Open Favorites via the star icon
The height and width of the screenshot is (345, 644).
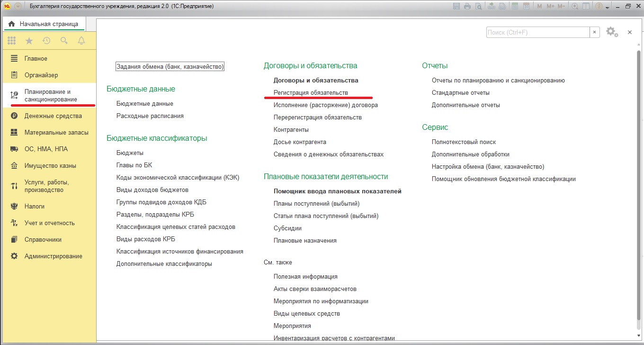coord(29,41)
